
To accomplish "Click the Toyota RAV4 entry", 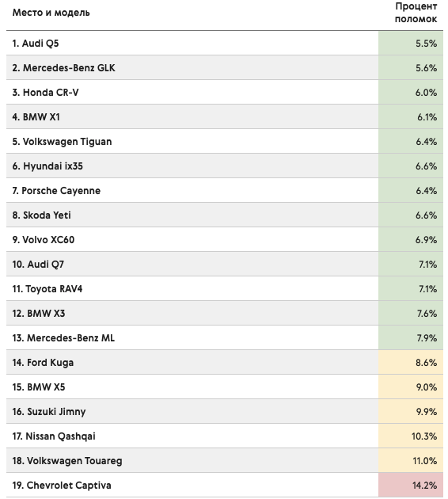I will click(47, 289).
